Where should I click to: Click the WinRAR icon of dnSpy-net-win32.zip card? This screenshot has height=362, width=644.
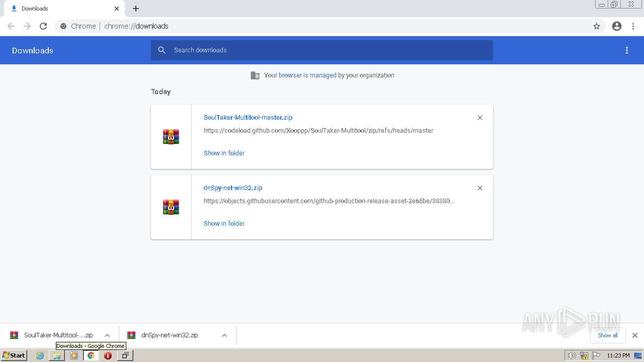click(171, 207)
